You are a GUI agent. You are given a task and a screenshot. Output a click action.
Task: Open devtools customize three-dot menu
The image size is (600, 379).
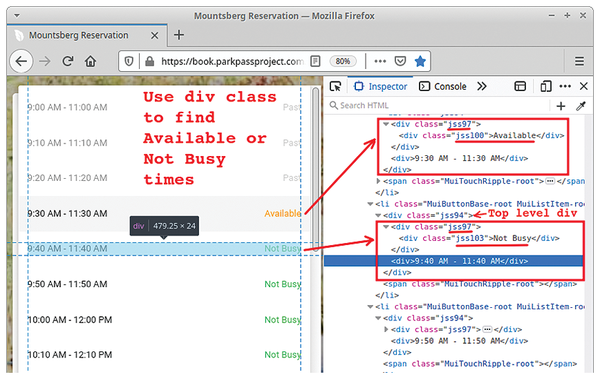565,87
